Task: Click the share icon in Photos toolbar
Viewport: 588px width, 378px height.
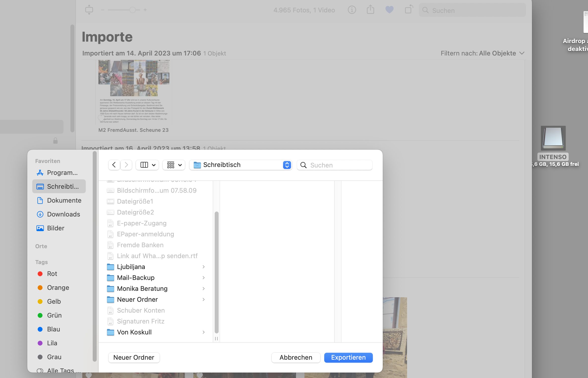Action: (370, 10)
